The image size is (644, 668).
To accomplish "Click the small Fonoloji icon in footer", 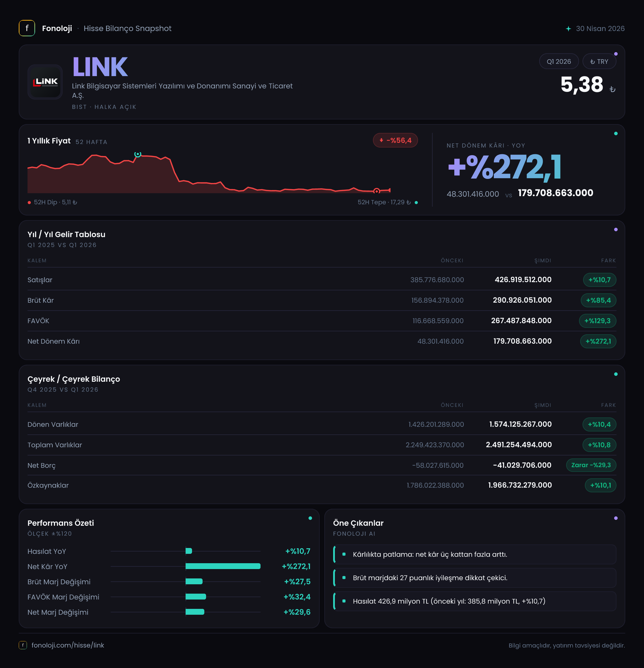I will coord(23,645).
